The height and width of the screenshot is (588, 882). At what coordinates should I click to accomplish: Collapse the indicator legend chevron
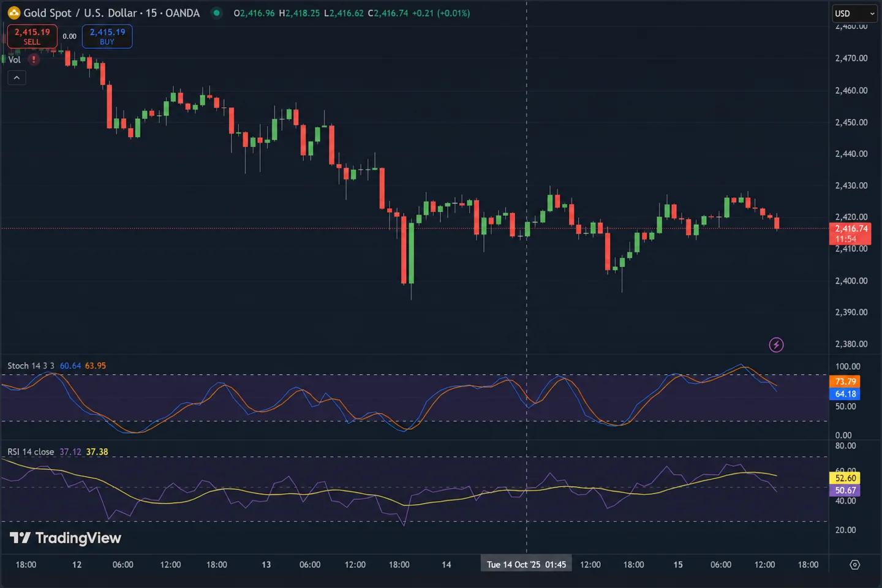[17, 78]
